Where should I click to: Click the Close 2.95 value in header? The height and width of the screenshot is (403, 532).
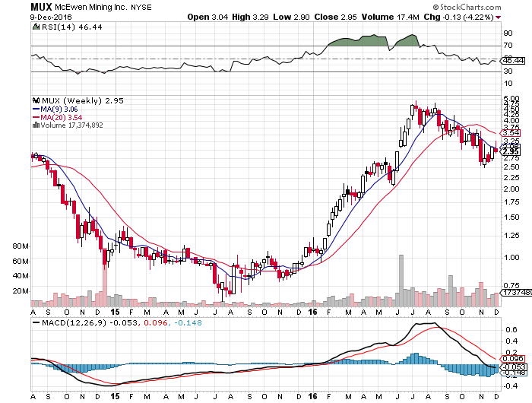point(336,17)
